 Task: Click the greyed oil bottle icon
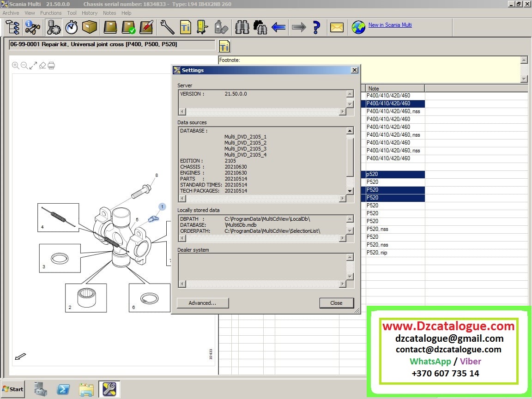pos(221,27)
